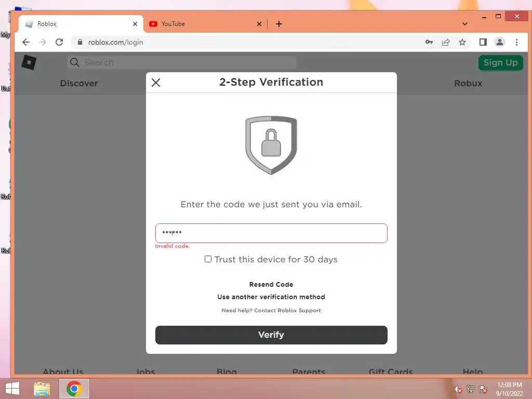Click the Roblox logo icon

click(x=29, y=62)
